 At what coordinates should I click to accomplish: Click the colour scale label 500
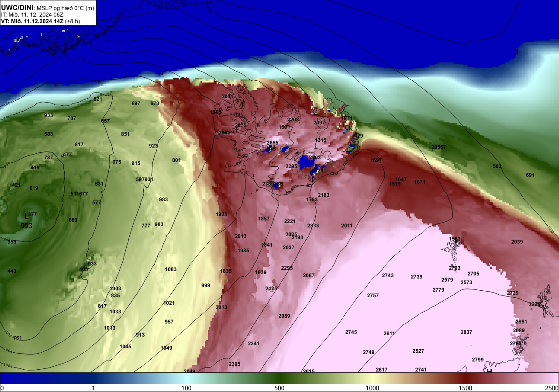pyautogui.click(x=279, y=388)
